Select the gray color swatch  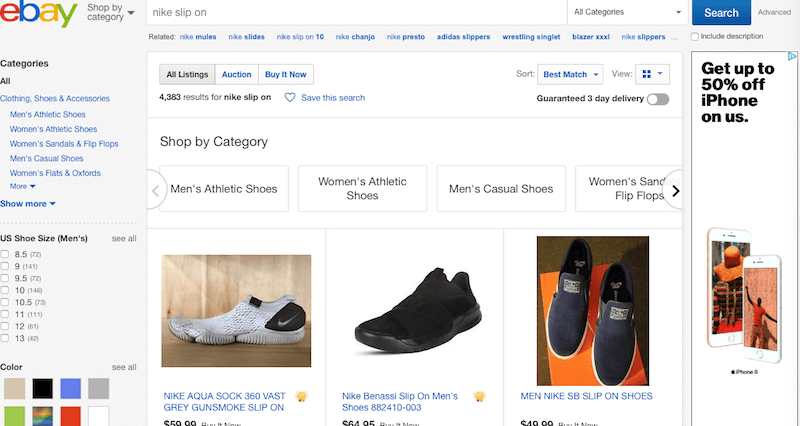click(98, 388)
